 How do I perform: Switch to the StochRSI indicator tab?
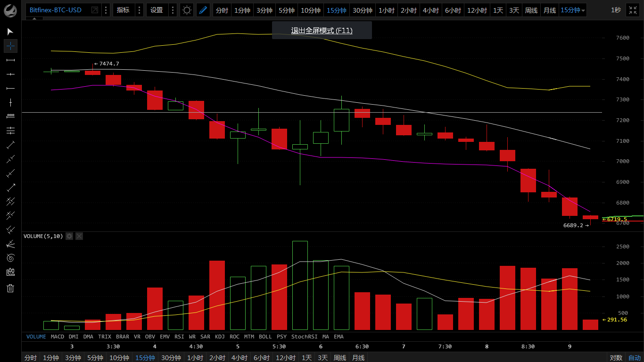tap(304, 337)
